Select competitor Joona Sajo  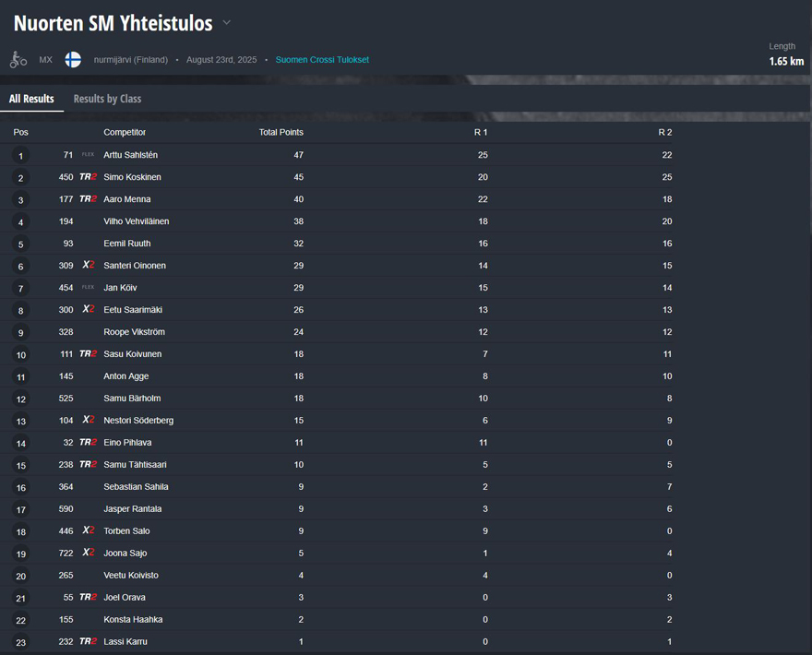point(125,553)
